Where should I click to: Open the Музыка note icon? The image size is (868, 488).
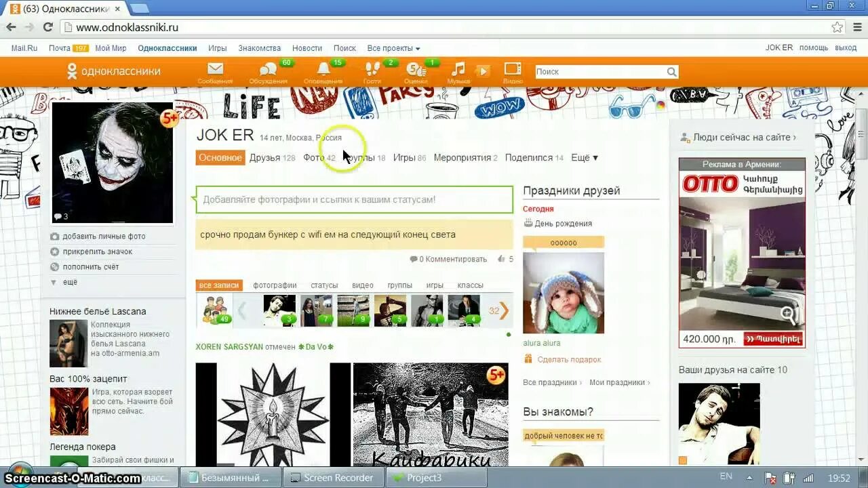pos(459,69)
